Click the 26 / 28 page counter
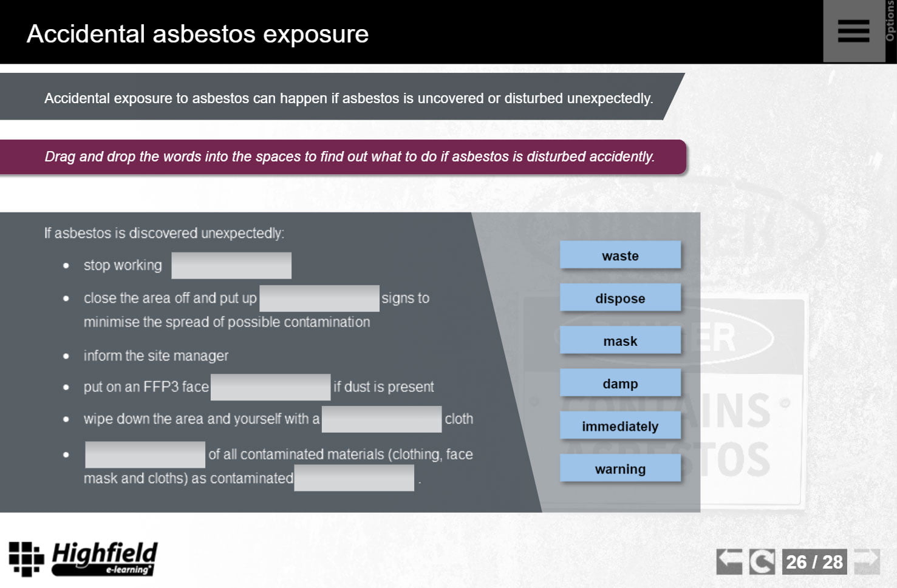897x588 pixels. (x=814, y=562)
